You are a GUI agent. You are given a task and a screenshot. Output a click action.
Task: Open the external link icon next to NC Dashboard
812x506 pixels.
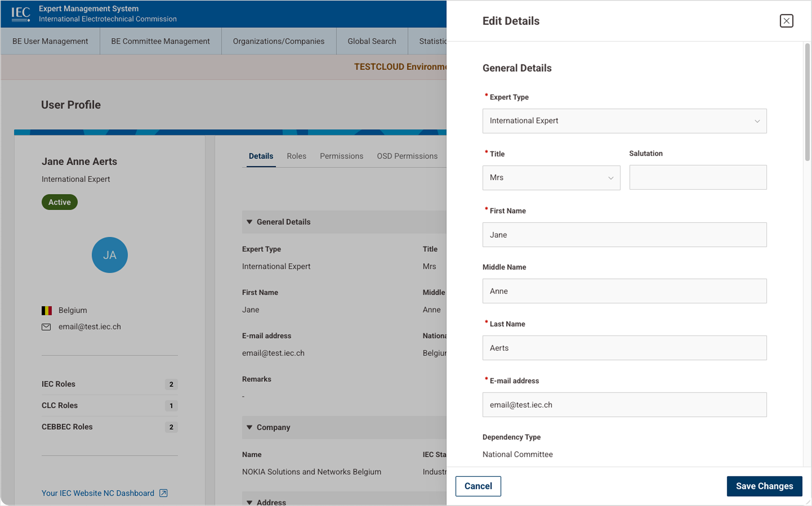click(x=163, y=493)
